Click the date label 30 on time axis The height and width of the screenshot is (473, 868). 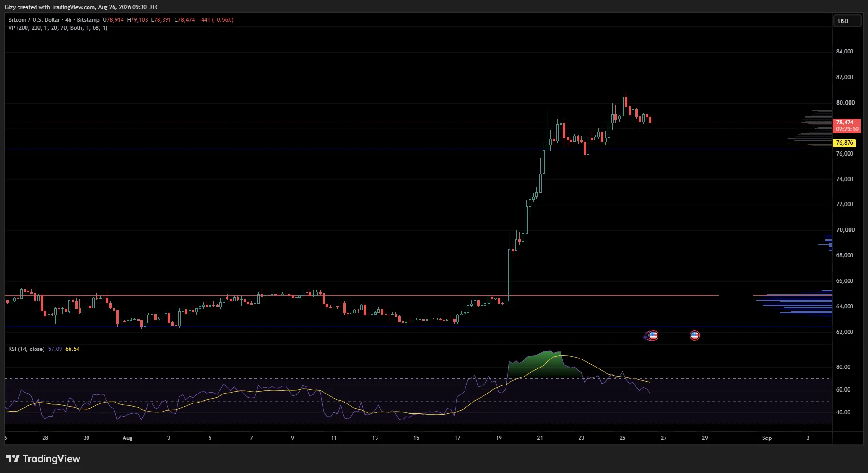(86, 438)
